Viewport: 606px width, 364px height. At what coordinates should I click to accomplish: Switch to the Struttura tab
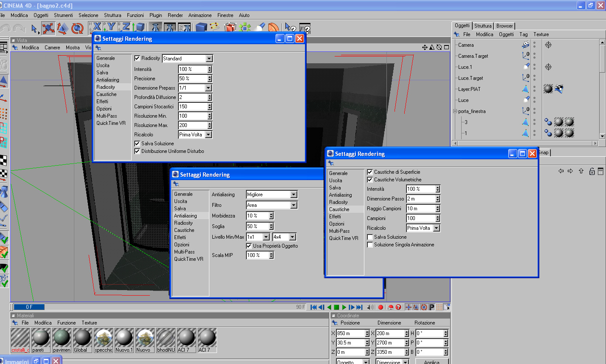coord(483,26)
